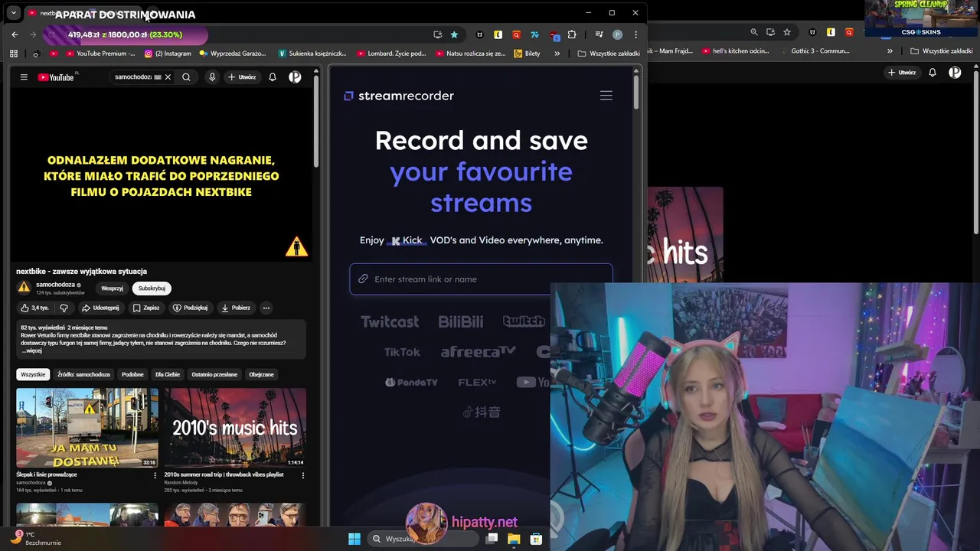
Task: Select 'Źródło: samochodoza' filter chip
Action: click(83, 374)
